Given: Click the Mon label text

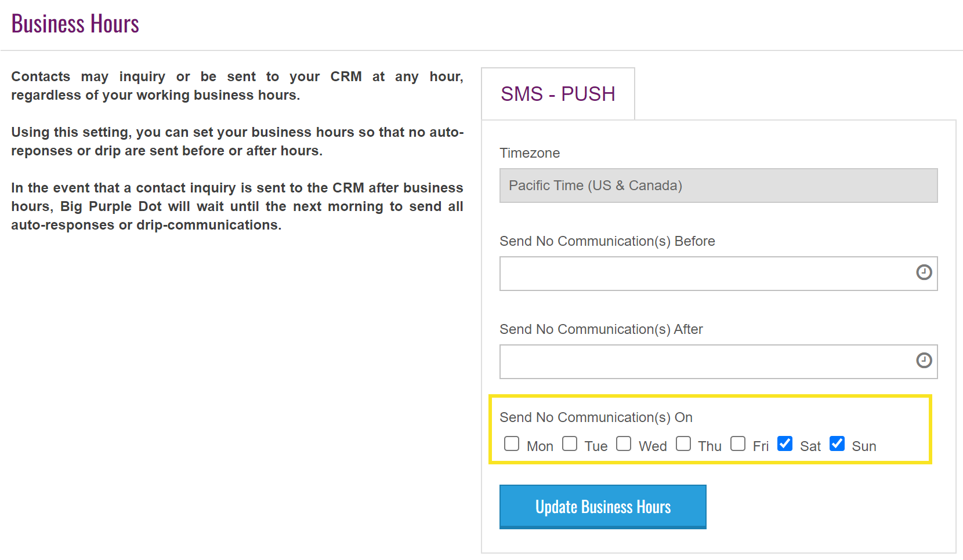Looking at the screenshot, I should [540, 446].
